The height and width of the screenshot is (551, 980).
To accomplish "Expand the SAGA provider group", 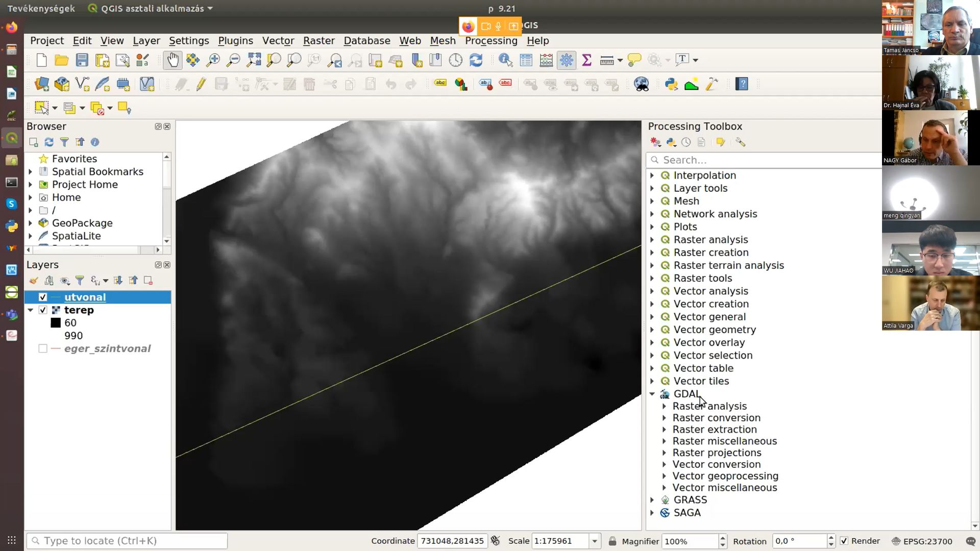I will (652, 513).
